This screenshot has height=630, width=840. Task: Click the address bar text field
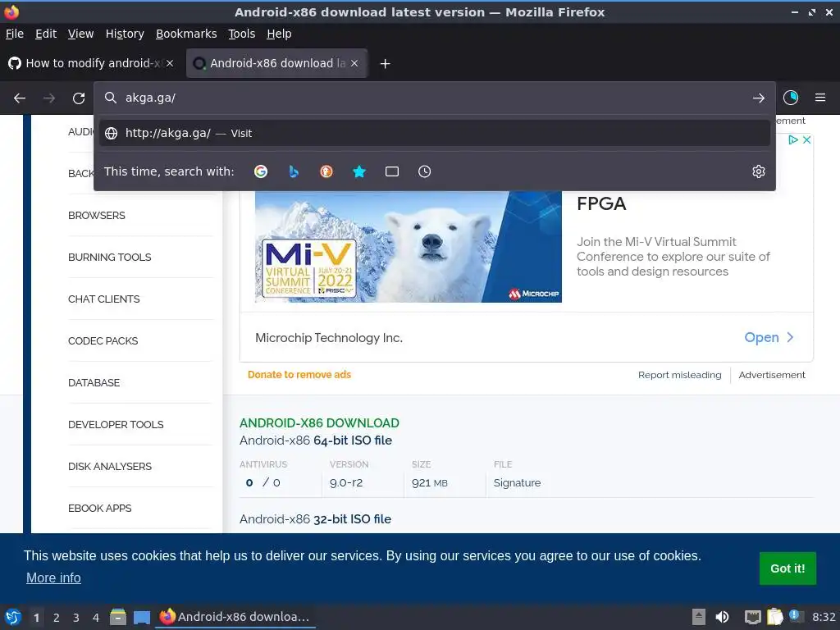[x=434, y=98]
